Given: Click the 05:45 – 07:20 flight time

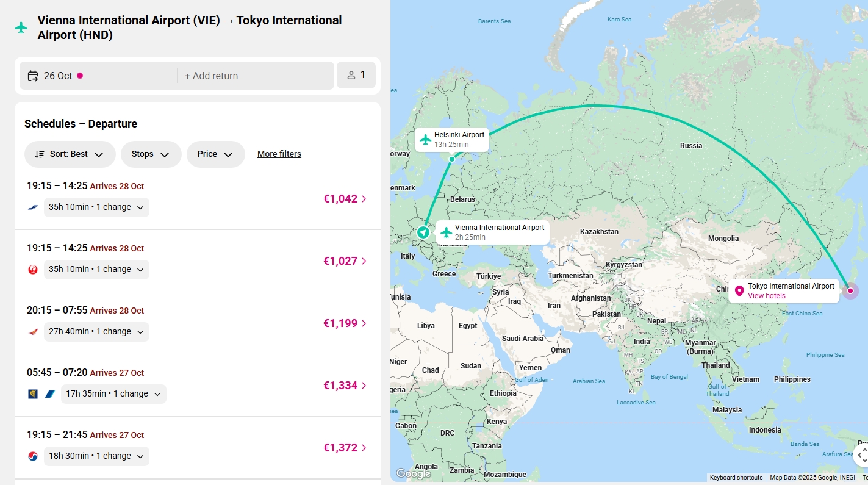Looking at the screenshot, I should tap(57, 372).
